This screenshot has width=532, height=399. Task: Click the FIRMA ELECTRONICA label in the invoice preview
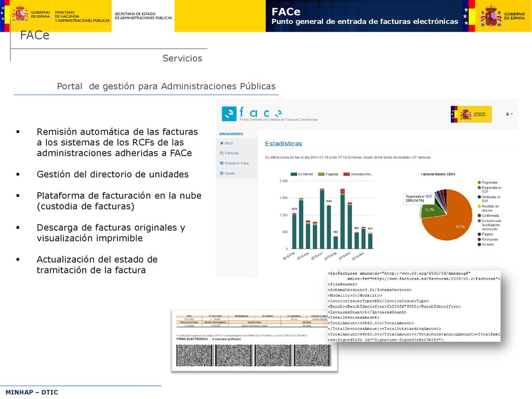pyautogui.click(x=209, y=339)
